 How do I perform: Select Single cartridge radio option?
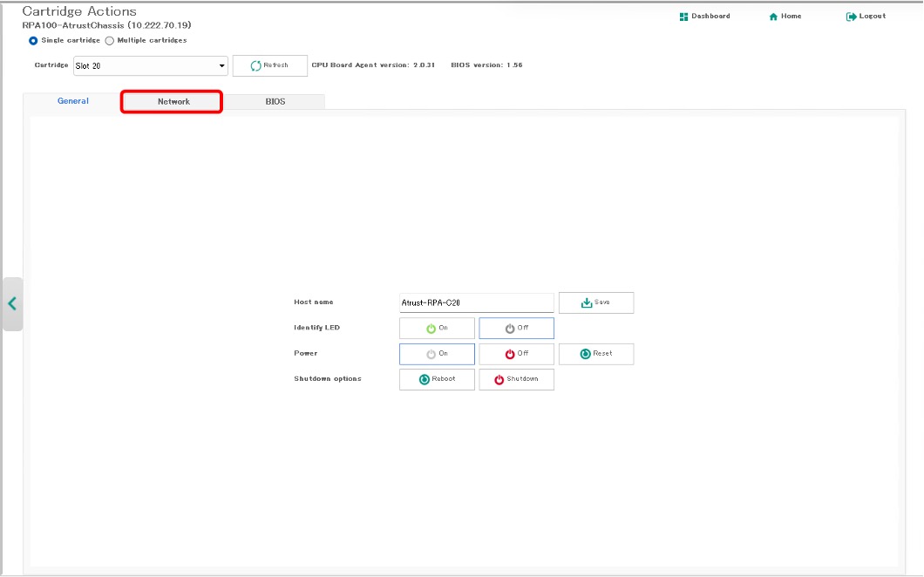point(33,40)
